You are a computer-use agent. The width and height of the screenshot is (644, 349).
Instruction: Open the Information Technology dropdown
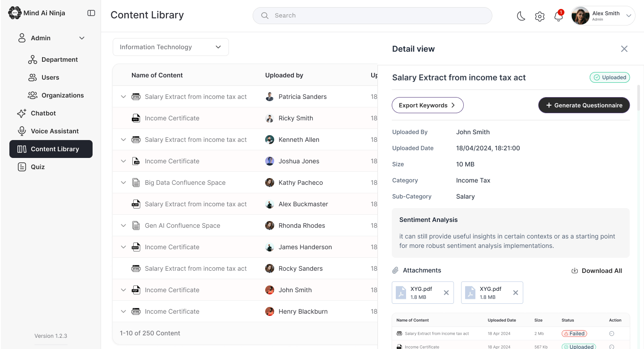(171, 47)
